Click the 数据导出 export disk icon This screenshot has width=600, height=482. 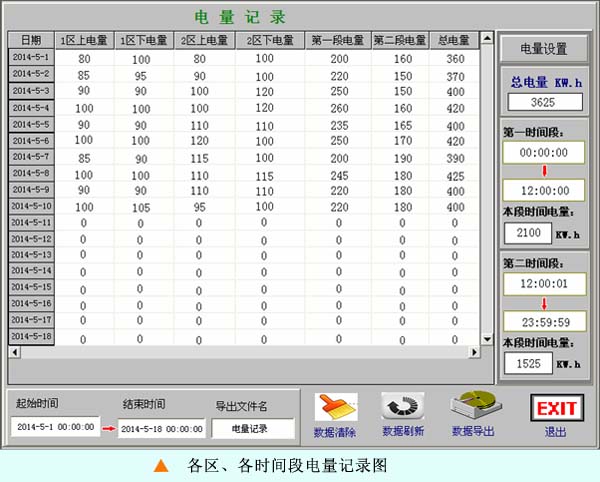(x=473, y=407)
